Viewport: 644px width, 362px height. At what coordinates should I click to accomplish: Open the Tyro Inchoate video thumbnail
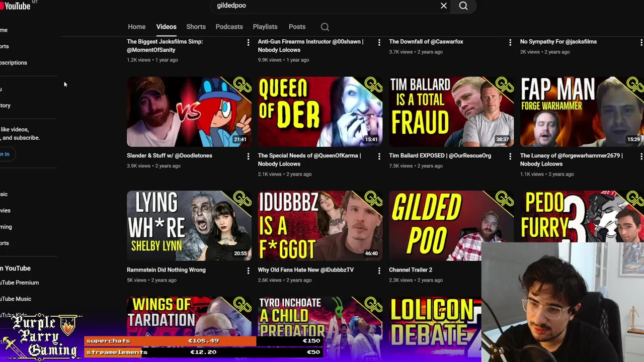coord(320,317)
